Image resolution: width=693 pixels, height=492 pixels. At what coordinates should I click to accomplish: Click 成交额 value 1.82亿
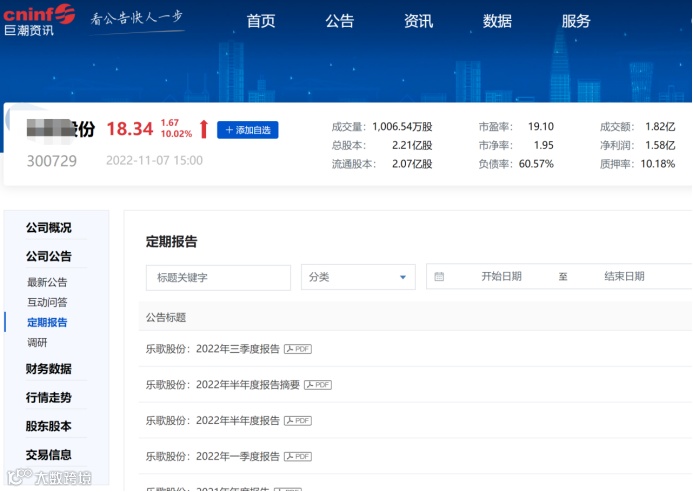[x=660, y=127]
